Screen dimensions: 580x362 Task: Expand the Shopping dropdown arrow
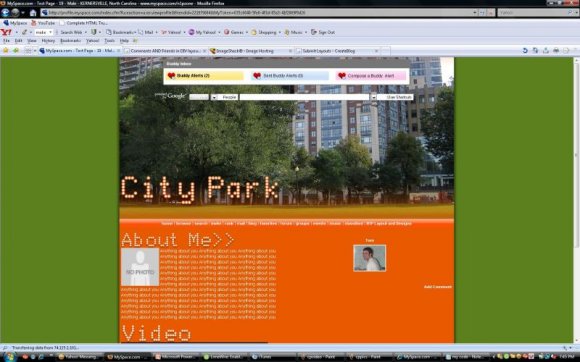point(280,33)
